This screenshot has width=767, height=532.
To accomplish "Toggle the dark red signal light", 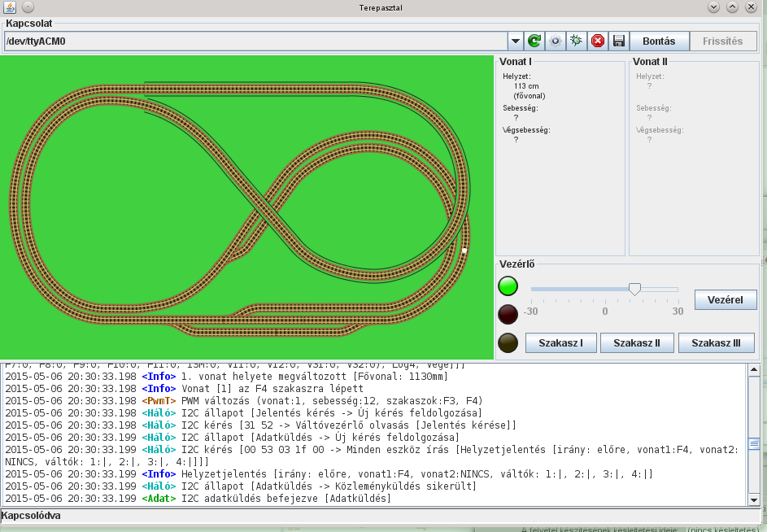I will [x=508, y=314].
